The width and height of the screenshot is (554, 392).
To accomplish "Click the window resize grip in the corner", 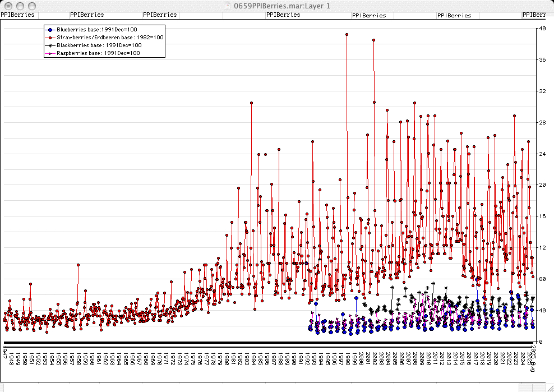I will click(549, 387).
